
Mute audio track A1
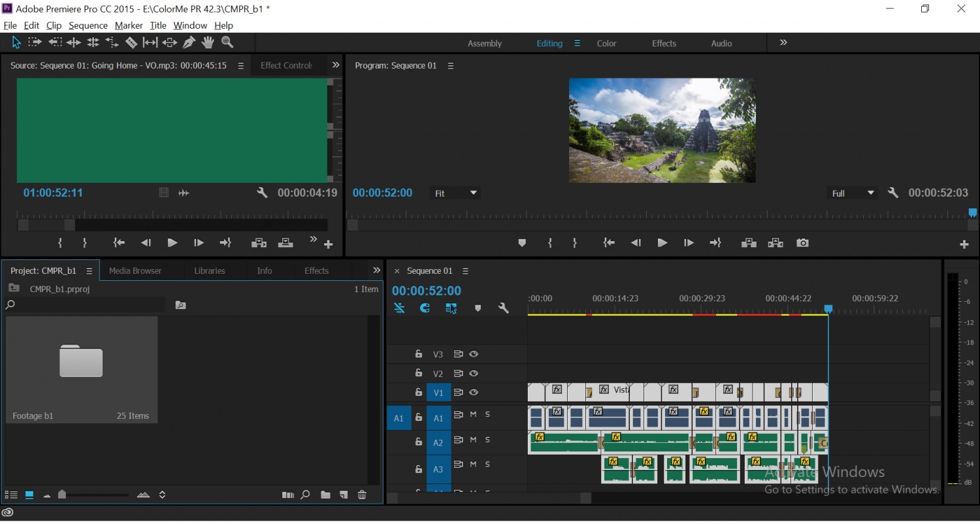click(473, 414)
